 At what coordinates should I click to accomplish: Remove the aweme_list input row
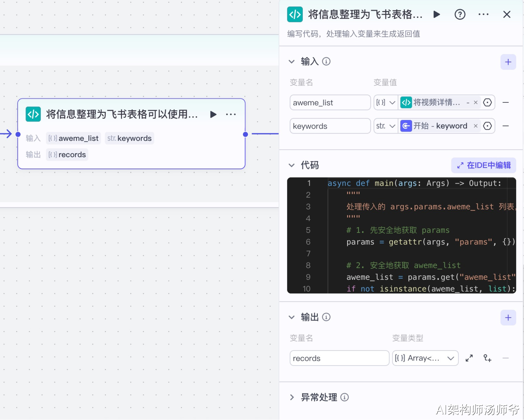pyautogui.click(x=506, y=103)
